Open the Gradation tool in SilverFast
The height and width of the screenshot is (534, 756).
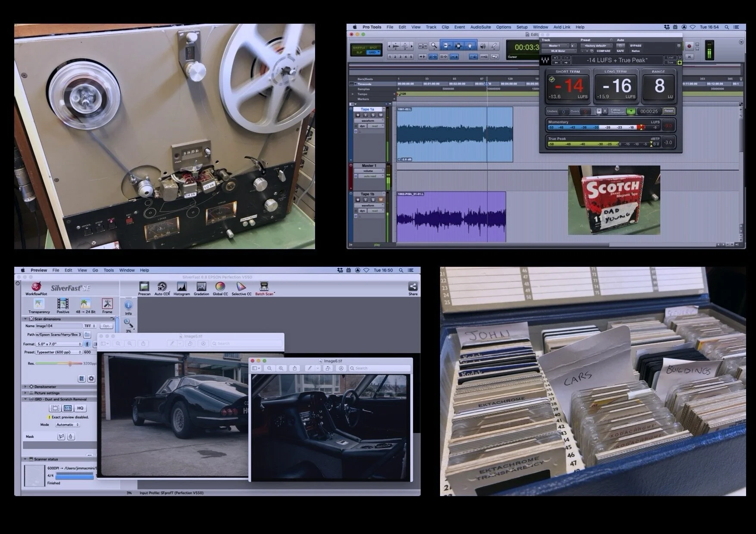tap(201, 288)
